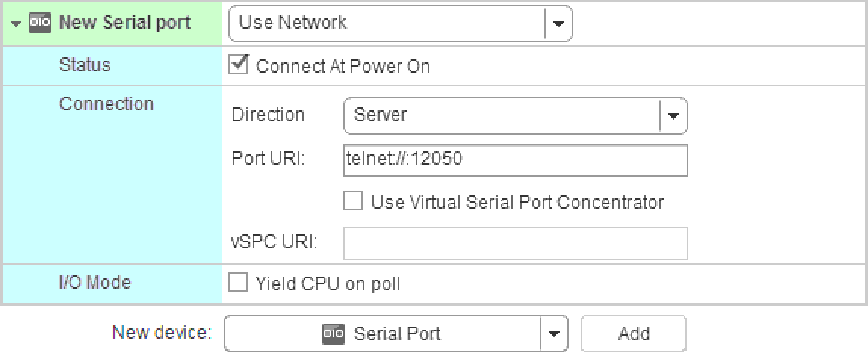The image size is (868, 357).
Task: Click the Connection row label
Action: (x=106, y=104)
